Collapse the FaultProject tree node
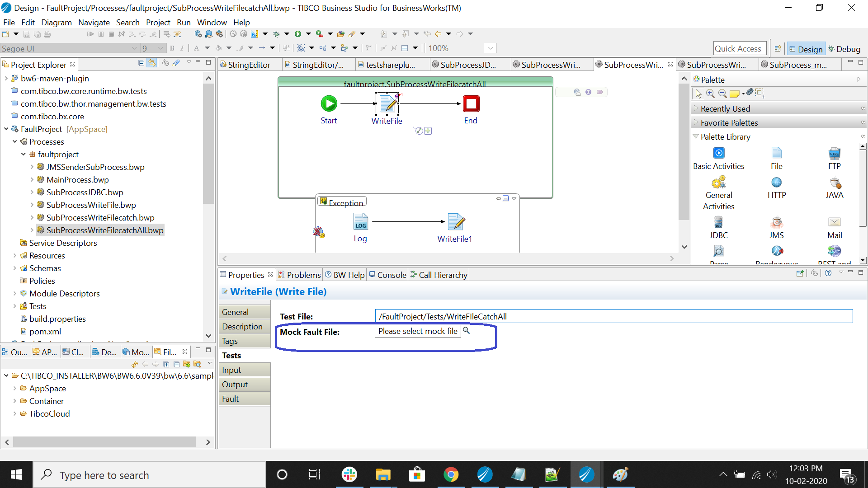The width and height of the screenshot is (868, 488). pos(6,129)
